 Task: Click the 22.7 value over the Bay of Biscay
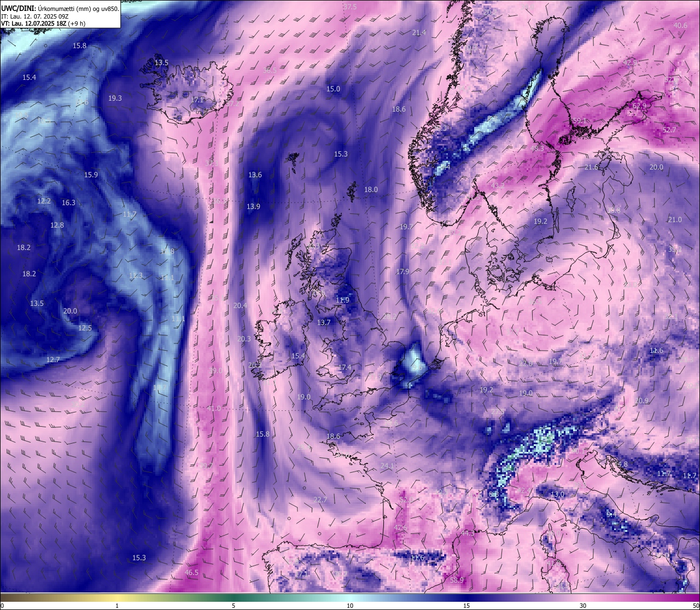click(320, 500)
